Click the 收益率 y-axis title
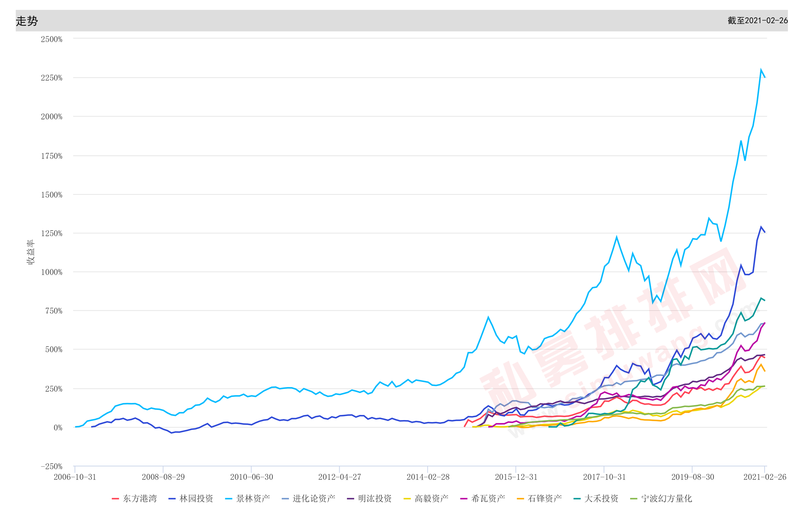This screenshot has height=532, width=805. pos(31,252)
